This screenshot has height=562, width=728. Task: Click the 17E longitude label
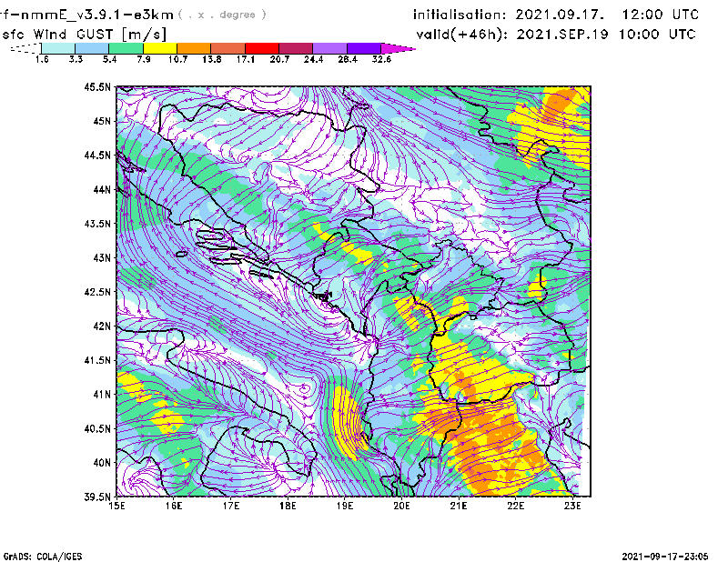click(x=231, y=506)
